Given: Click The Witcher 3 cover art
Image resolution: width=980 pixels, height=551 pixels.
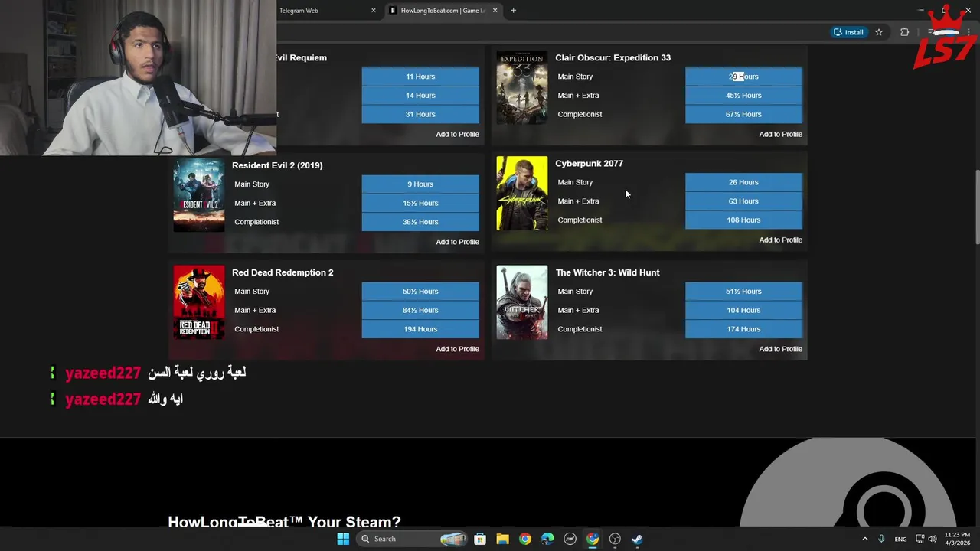Looking at the screenshot, I should (521, 302).
